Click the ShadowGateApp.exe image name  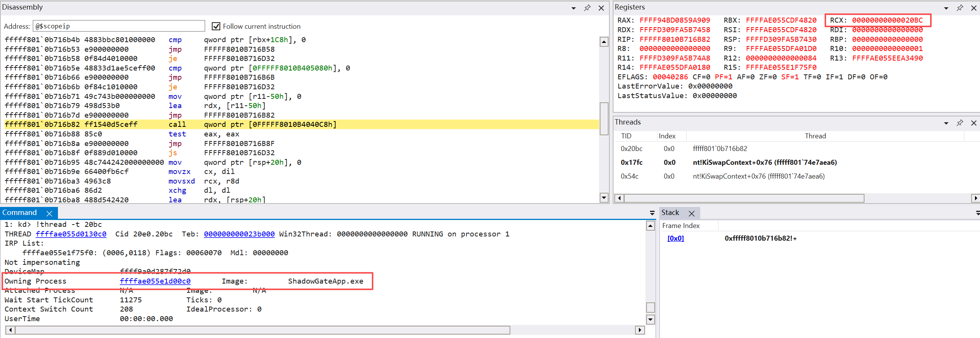click(x=325, y=281)
